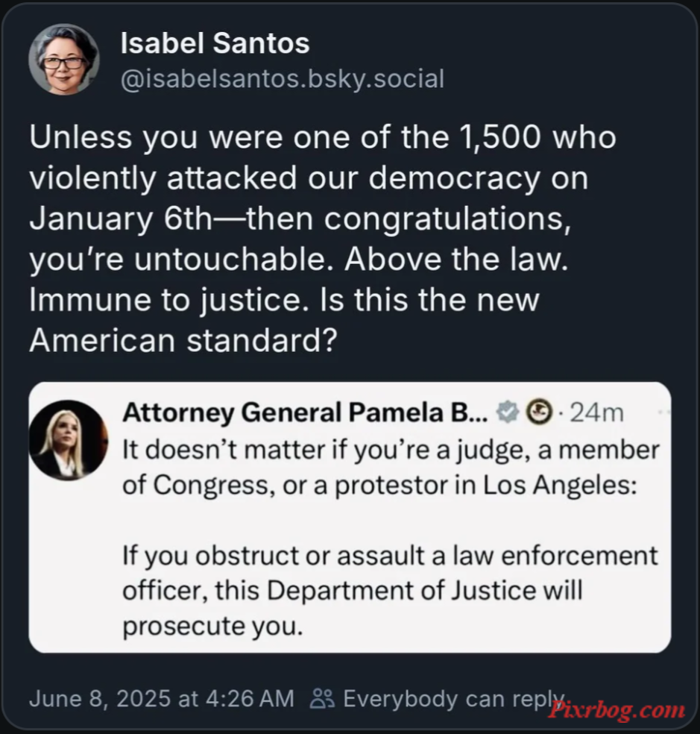
Task: View the Attorney General's profile photo
Action: pos(69,440)
